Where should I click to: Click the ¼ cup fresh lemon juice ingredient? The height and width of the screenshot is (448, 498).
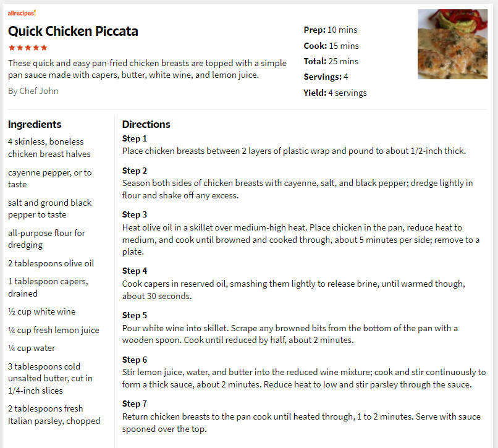point(53,330)
